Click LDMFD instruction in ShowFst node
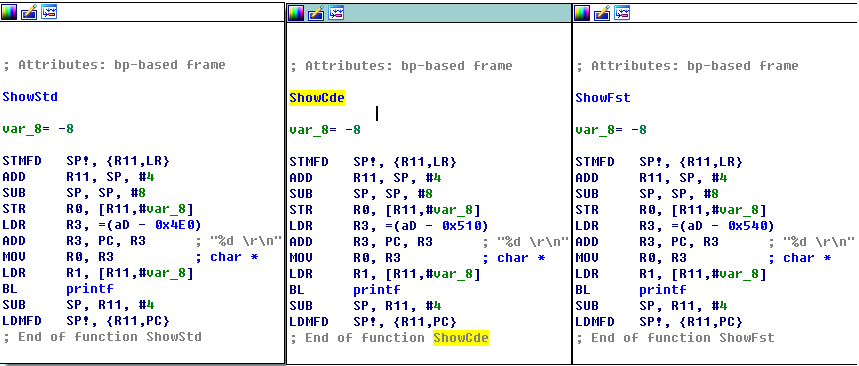 point(659,322)
